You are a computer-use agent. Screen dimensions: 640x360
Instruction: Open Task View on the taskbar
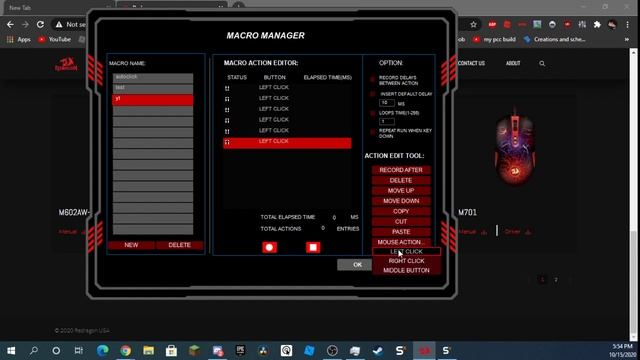tap(78, 351)
